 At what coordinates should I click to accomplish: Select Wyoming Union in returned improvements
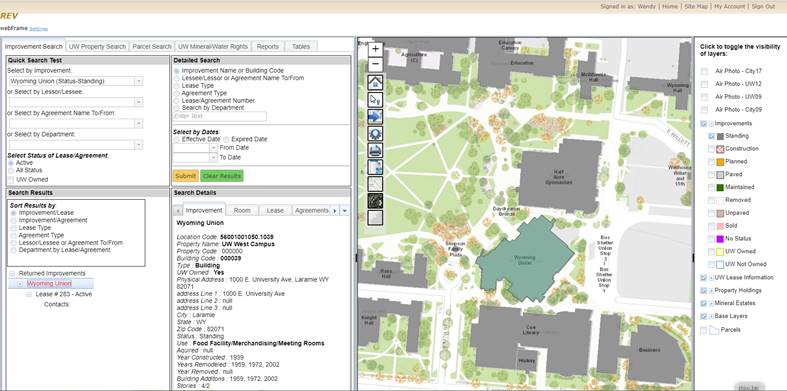click(49, 284)
